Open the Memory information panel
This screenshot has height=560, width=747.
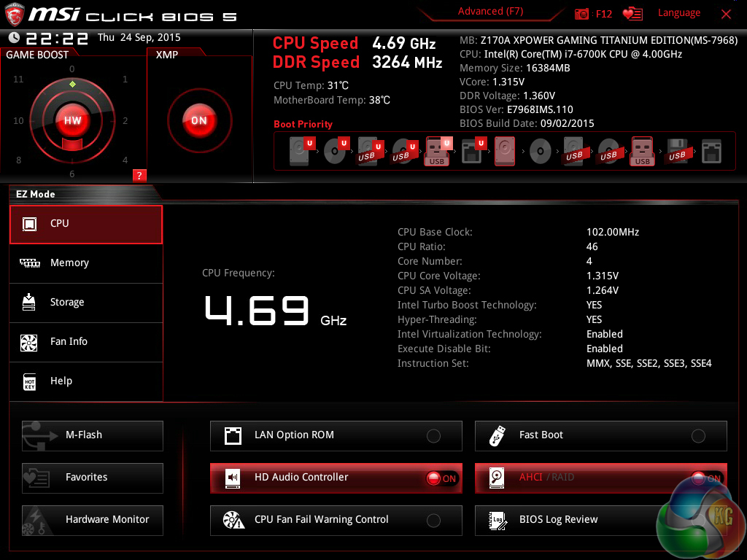coord(85,263)
